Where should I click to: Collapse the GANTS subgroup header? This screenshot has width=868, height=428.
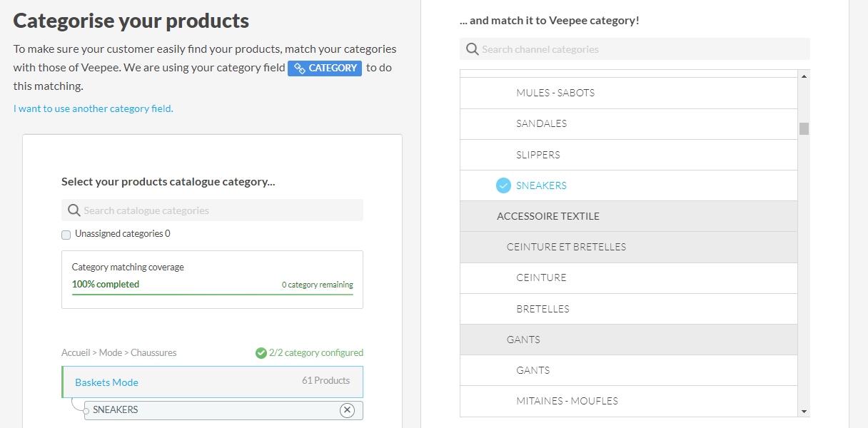[x=523, y=340]
